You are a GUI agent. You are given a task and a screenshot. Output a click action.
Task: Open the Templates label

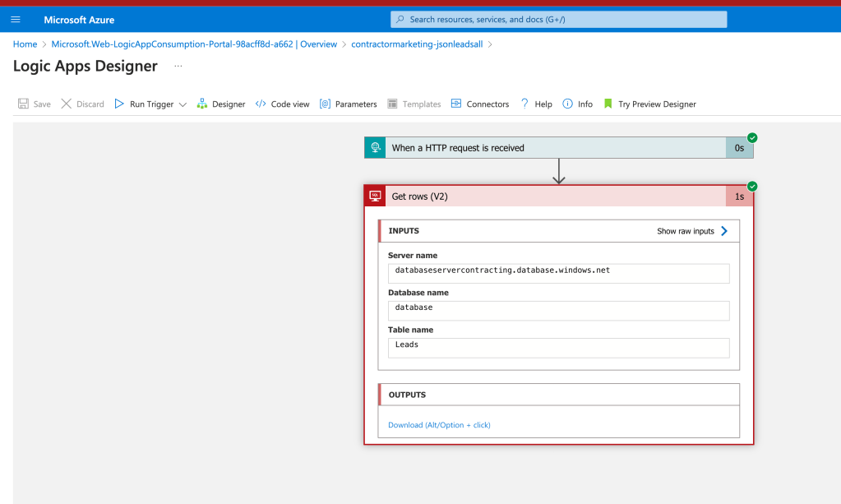(x=422, y=104)
